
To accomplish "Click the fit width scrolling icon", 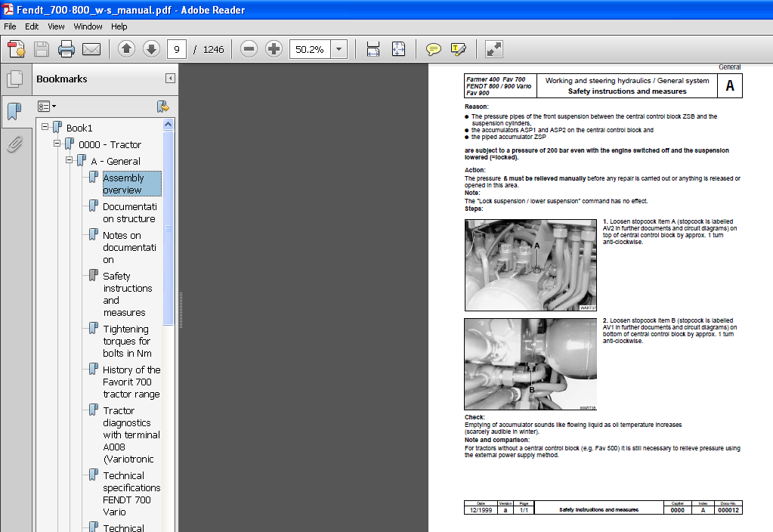I will (x=373, y=49).
